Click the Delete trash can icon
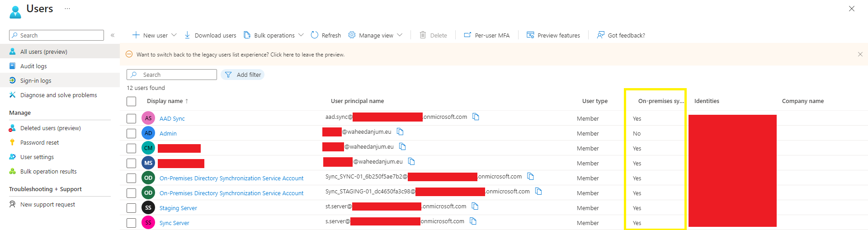Screen dimensions: 868x230 pyautogui.click(x=423, y=35)
